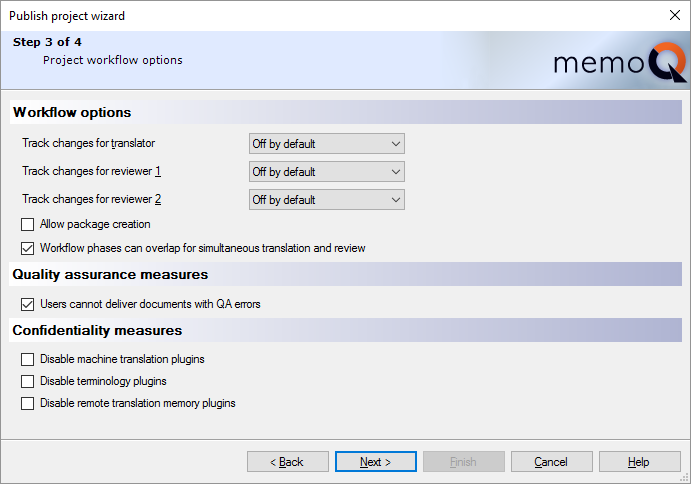Expand the Track changes for reviewer 1 dropdown
This screenshot has height=484, width=691.
pyautogui.click(x=326, y=172)
